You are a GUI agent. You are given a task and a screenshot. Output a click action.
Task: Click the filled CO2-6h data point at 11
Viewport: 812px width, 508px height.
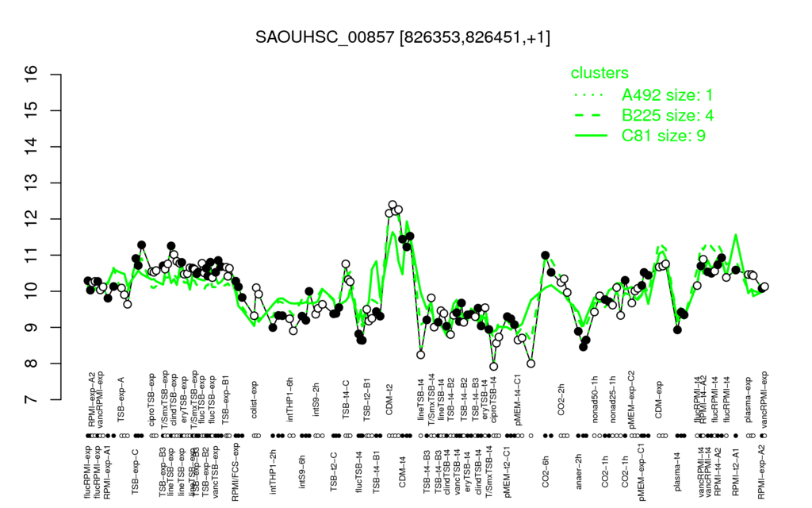pos(545,255)
